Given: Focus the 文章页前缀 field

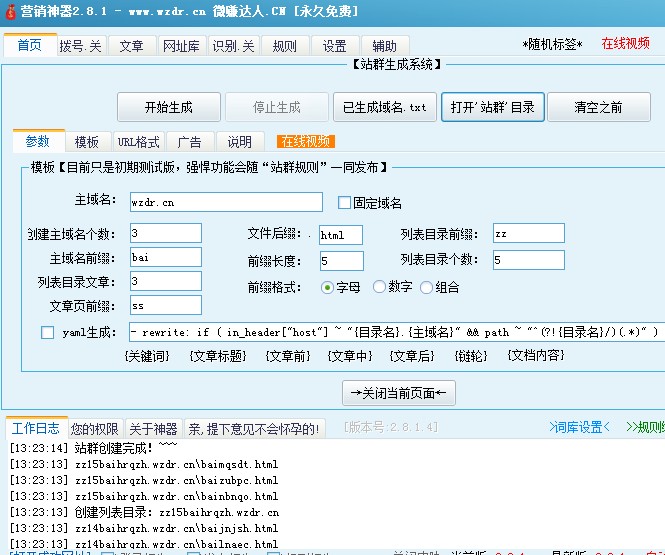Looking at the screenshot, I should (x=166, y=305).
